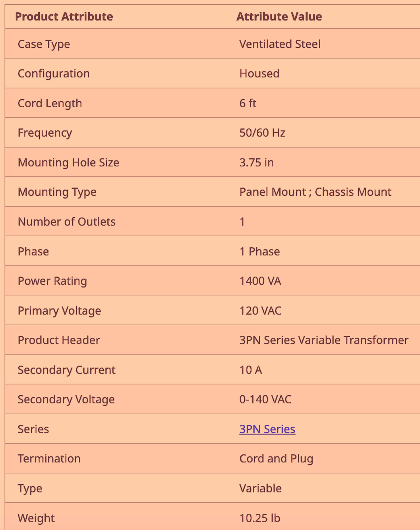This screenshot has width=420, height=530.
Task: Open the 3PN Series link
Action: (267, 429)
